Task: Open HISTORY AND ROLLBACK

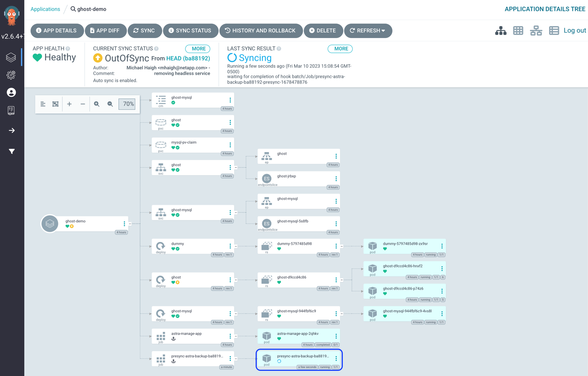Action: [x=261, y=31]
